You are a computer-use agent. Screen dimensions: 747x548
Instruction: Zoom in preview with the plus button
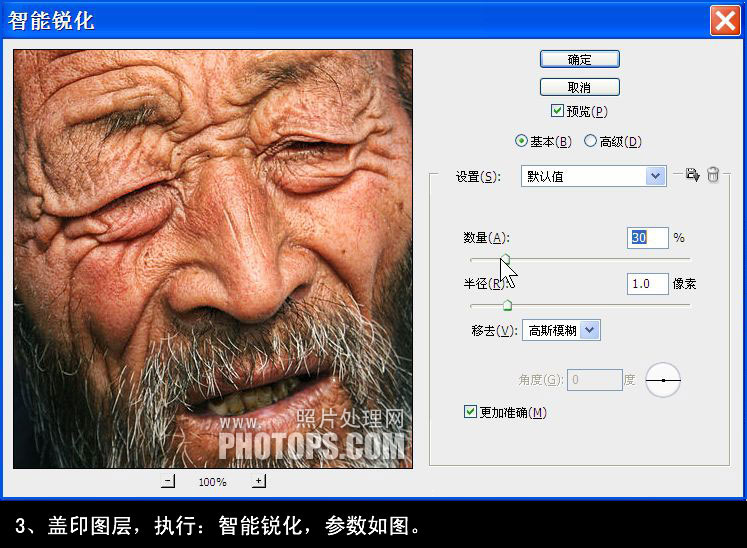click(x=259, y=481)
